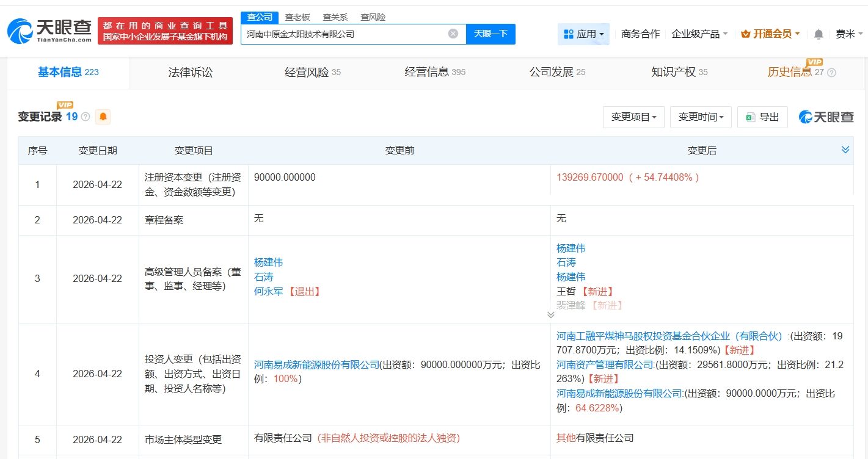Image resolution: width=868 pixels, height=459 pixels.
Task: Open the 基本信息 tab
Action: pyautogui.click(x=68, y=73)
